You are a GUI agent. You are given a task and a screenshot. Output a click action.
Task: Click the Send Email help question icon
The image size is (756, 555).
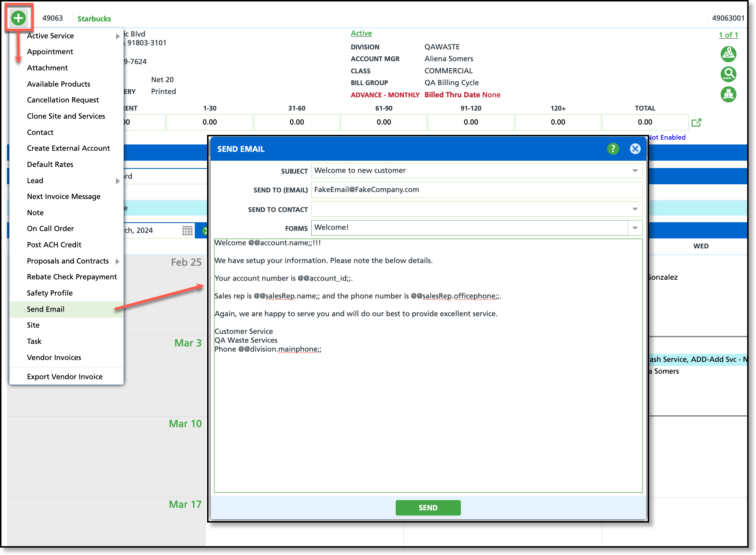click(x=613, y=149)
